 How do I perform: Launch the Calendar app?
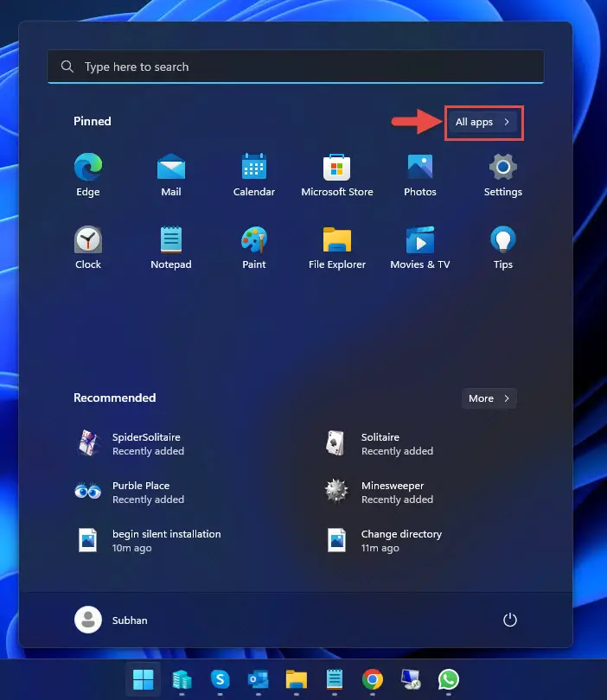click(x=253, y=175)
